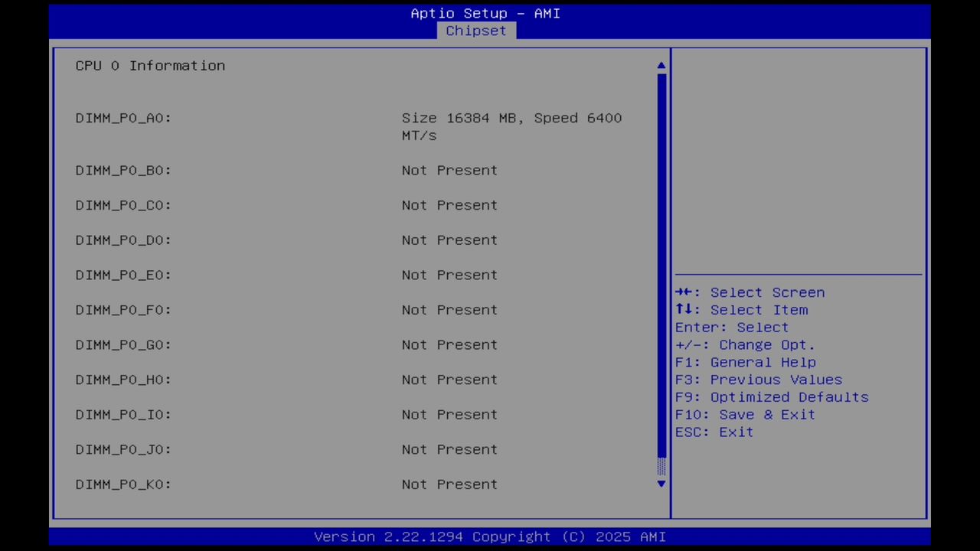The height and width of the screenshot is (551, 980).
Task: Click the ESC Exit legend text
Action: 714,432
